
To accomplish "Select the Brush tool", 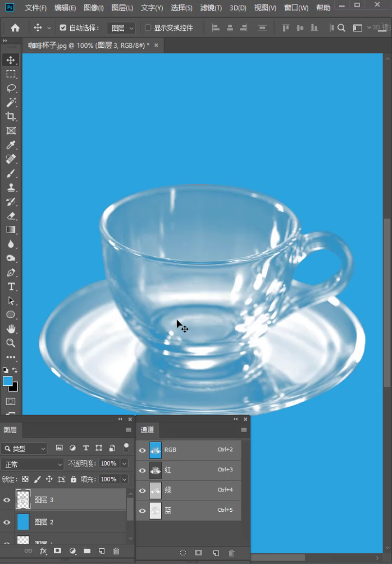I will pos(11,174).
